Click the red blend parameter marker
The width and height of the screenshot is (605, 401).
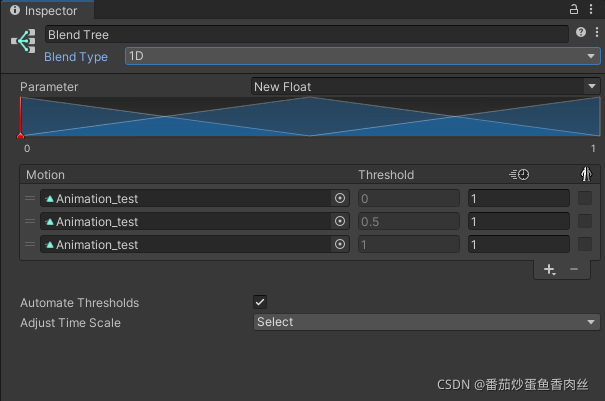[x=20, y=135]
